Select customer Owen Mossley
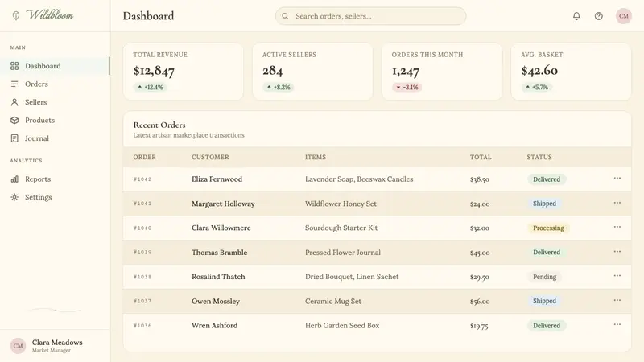Screen dimensions: 644x362 point(216,301)
